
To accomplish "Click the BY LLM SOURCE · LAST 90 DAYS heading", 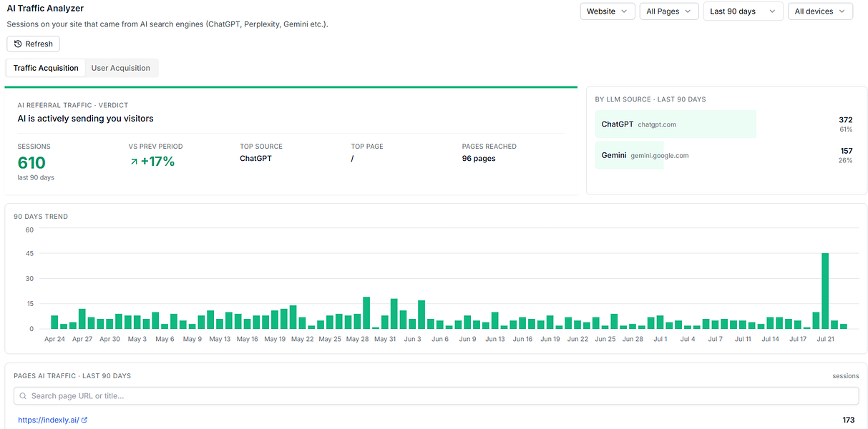I will click(x=650, y=99).
